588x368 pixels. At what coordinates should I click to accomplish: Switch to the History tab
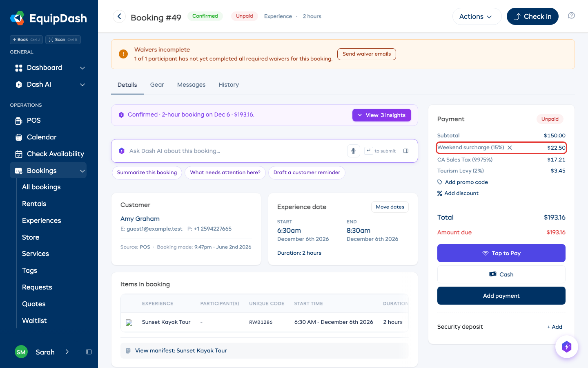(x=229, y=85)
